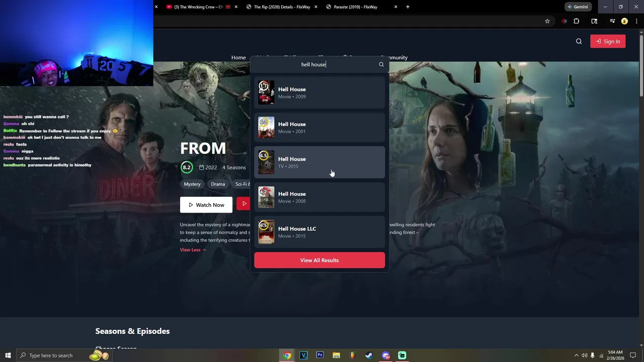Switch to The Wrecking Crew YouTube tab

[x=198, y=7]
